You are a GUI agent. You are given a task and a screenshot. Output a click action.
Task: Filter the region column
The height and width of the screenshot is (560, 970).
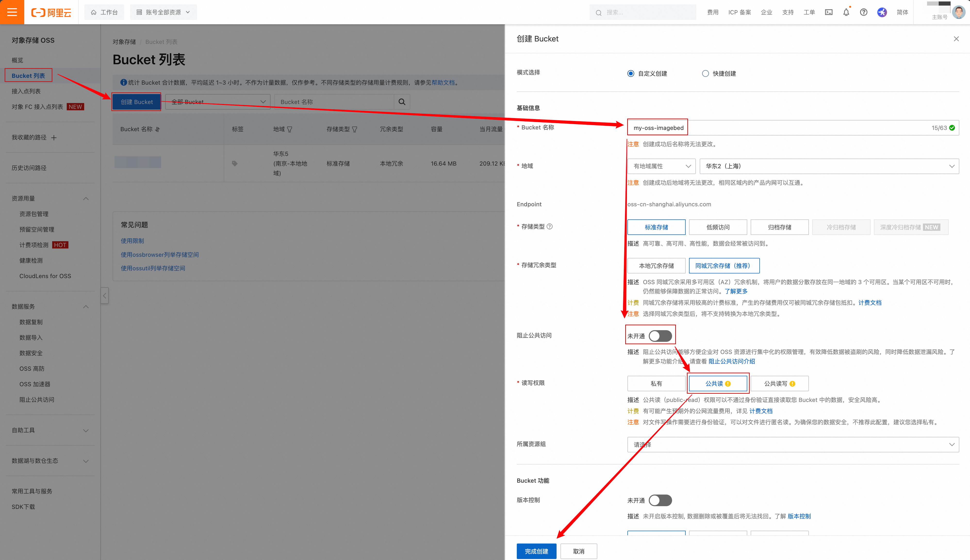[289, 129]
